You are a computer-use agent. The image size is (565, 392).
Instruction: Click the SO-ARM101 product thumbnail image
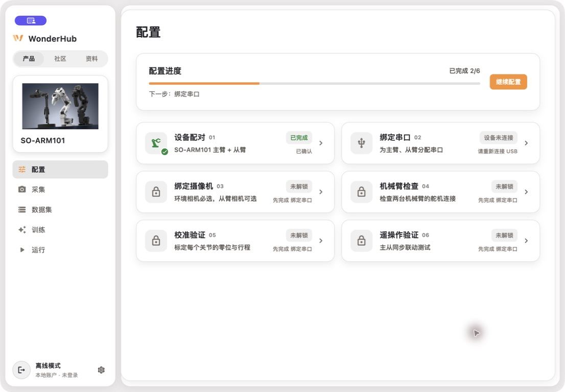60,106
